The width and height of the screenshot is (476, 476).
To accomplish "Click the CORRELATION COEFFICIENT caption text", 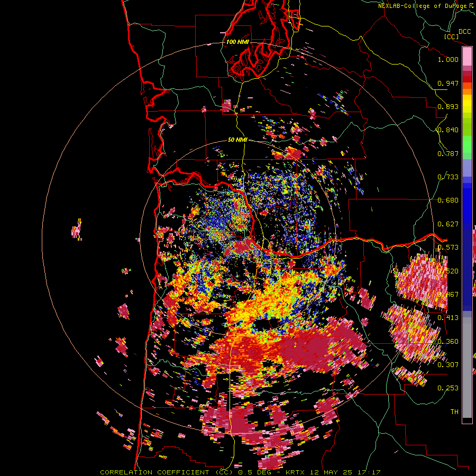I will [154, 472].
